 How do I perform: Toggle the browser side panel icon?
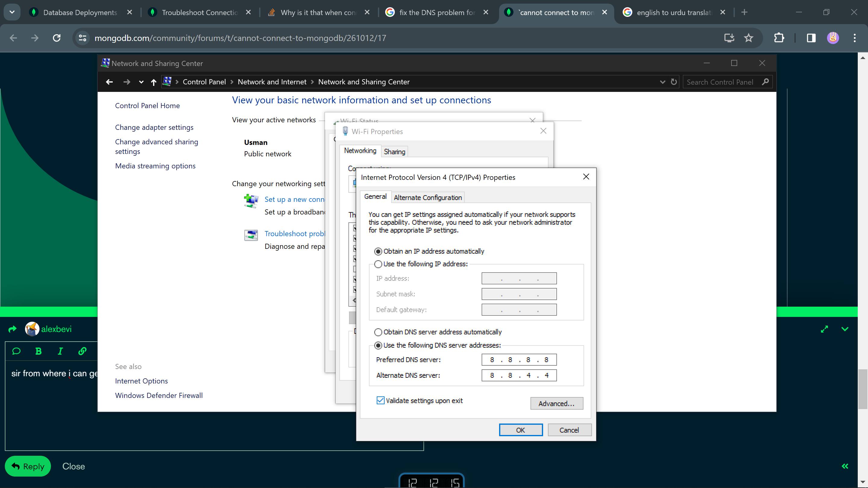[811, 38]
